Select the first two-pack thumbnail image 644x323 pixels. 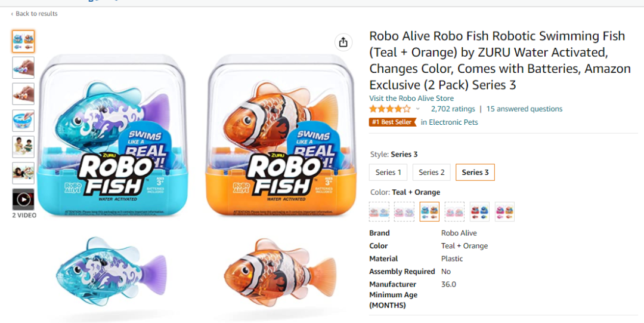(23, 42)
